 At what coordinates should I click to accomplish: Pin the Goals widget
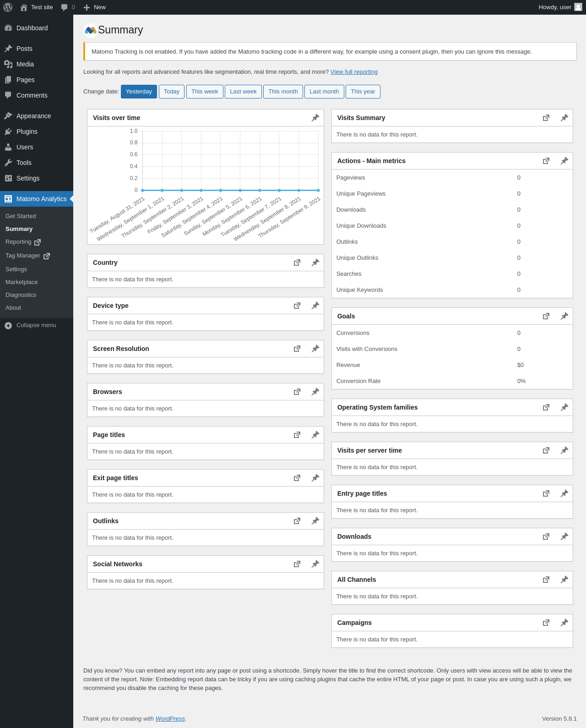tap(564, 316)
